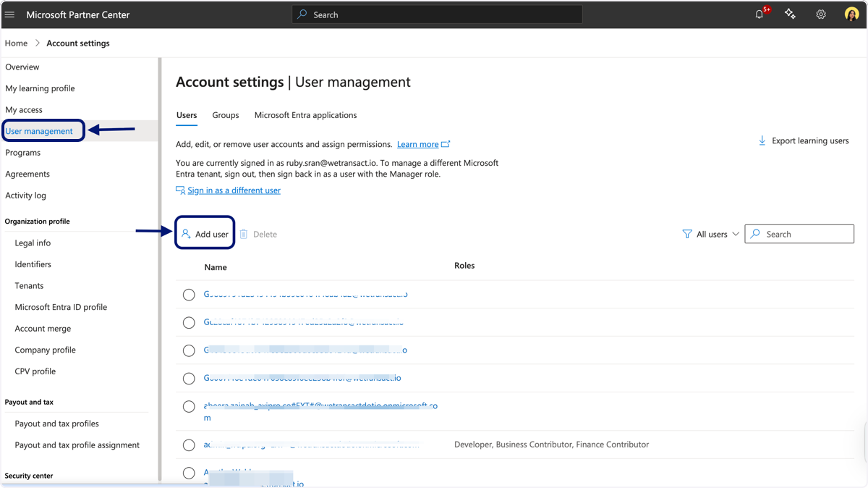Open the settings gear icon
Screen dimensions: 868x488
tap(821, 14)
